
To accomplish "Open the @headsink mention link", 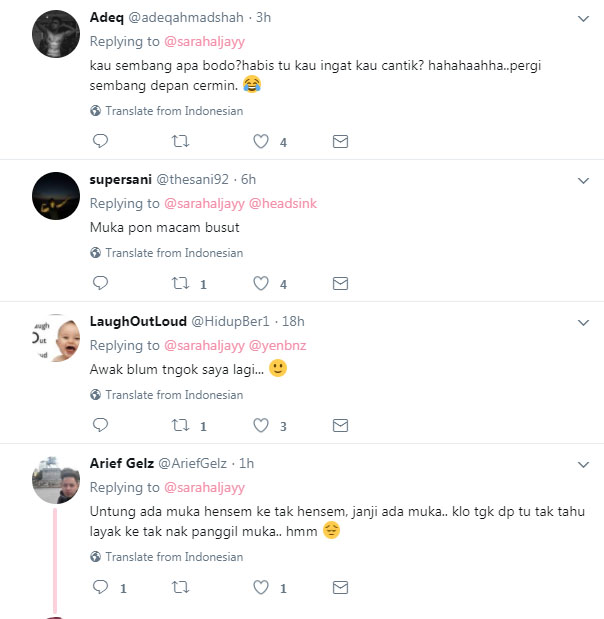I will [x=282, y=203].
